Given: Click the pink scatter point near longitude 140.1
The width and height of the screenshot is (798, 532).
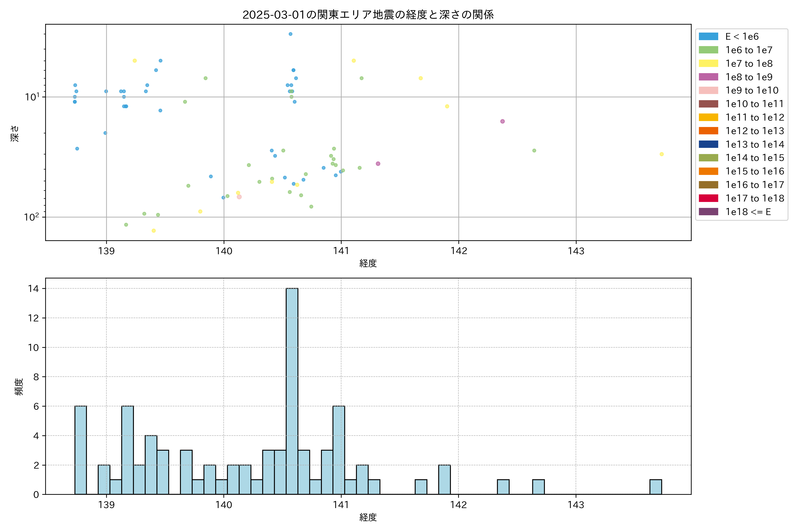Looking at the screenshot, I should pos(239,197).
